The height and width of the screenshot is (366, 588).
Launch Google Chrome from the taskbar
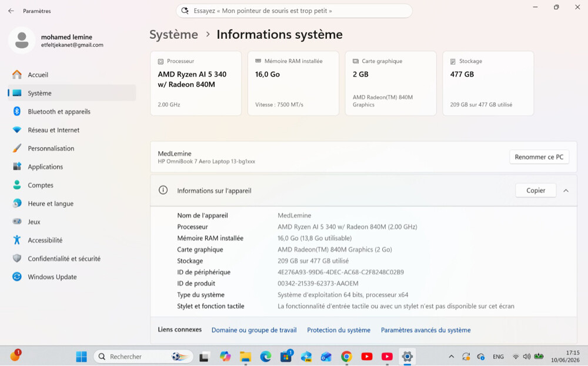[346, 356]
